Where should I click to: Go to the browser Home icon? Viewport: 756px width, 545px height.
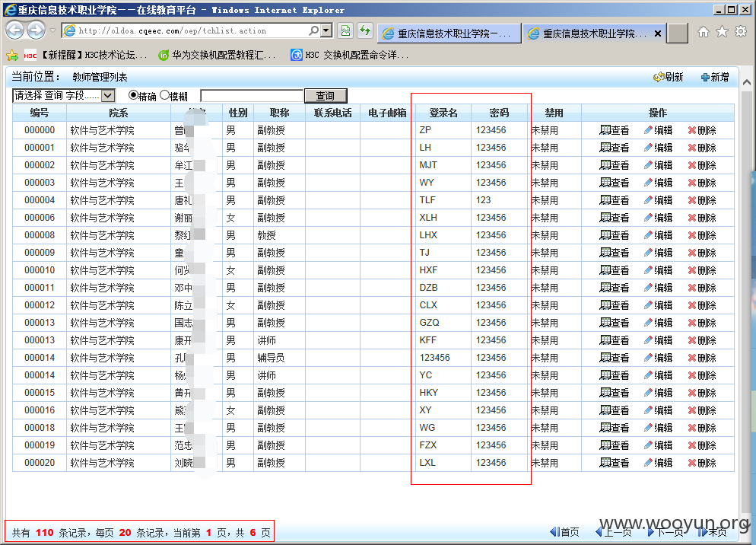[x=704, y=32]
